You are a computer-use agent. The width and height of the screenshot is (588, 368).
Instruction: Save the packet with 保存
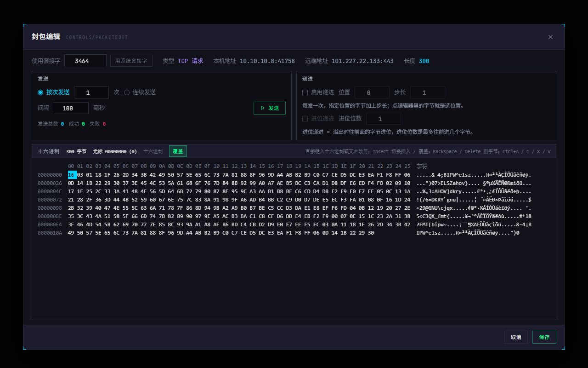(x=544, y=337)
